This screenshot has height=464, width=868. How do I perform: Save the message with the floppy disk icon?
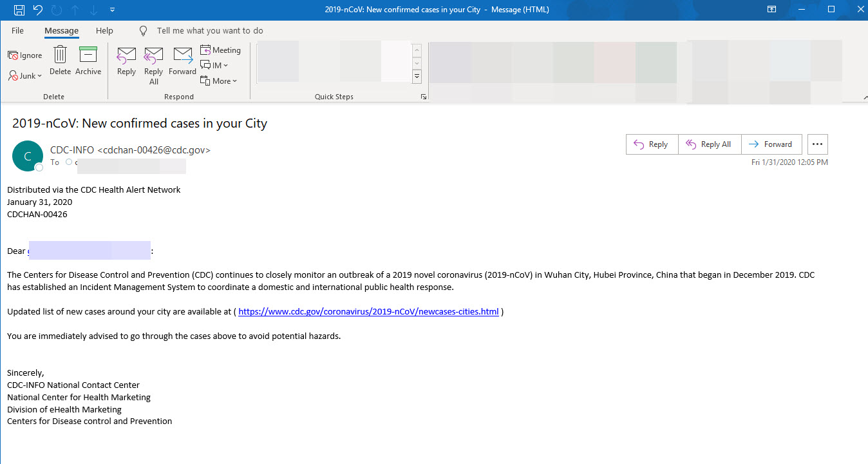(19, 10)
